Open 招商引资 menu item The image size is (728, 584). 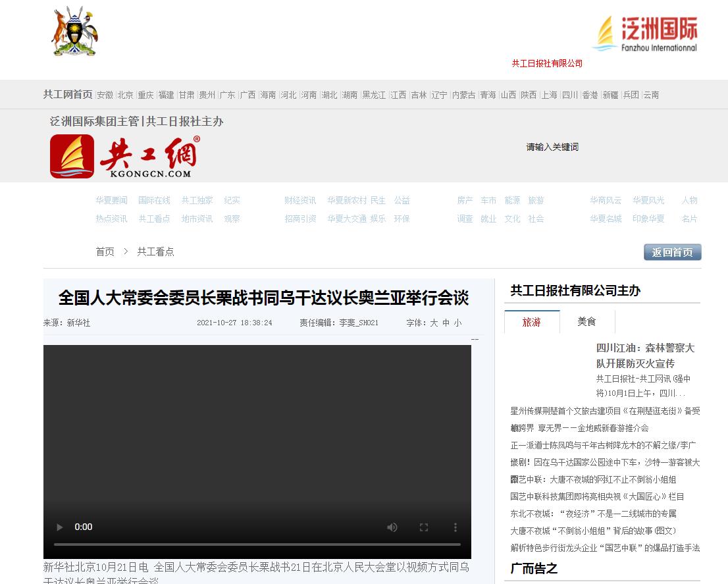300,219
